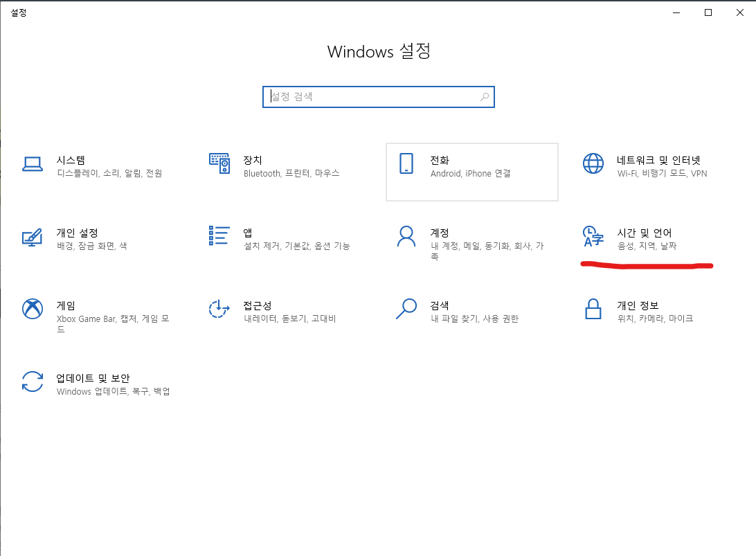The width and height of the screenshot is (756, 556).
Task: Click '디스플레이, 소리, 알림, 전원' description
Action: click(109, 174)
